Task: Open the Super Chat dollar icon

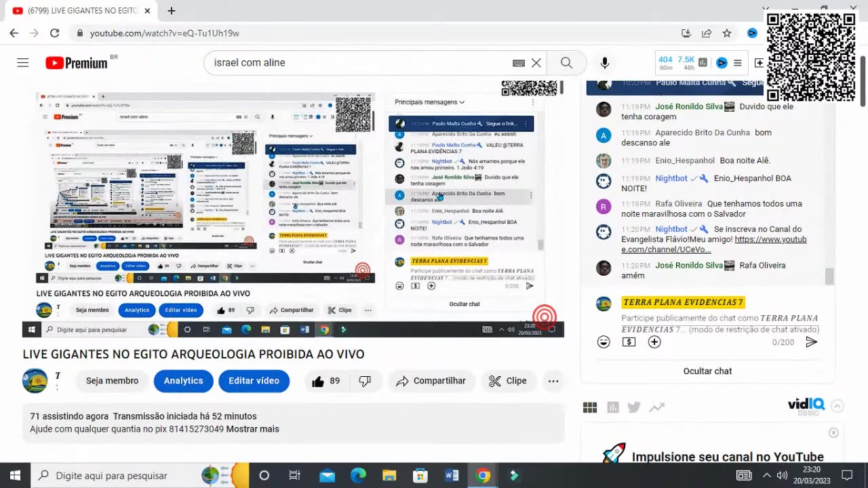Action: point(629,342)
